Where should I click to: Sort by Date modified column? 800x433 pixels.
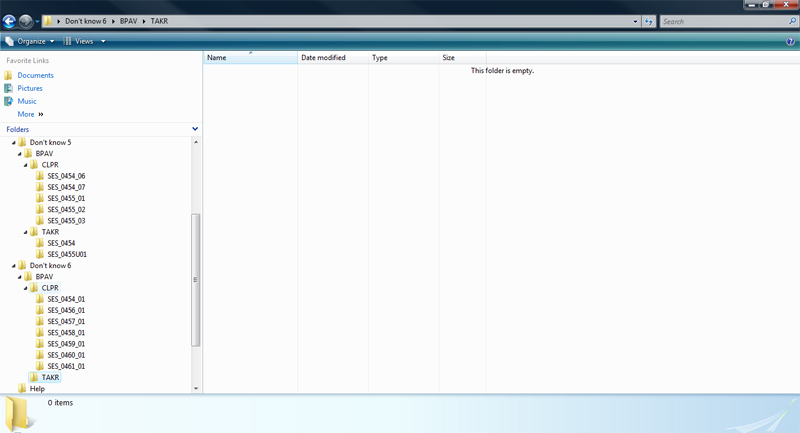tap(333, 58)
